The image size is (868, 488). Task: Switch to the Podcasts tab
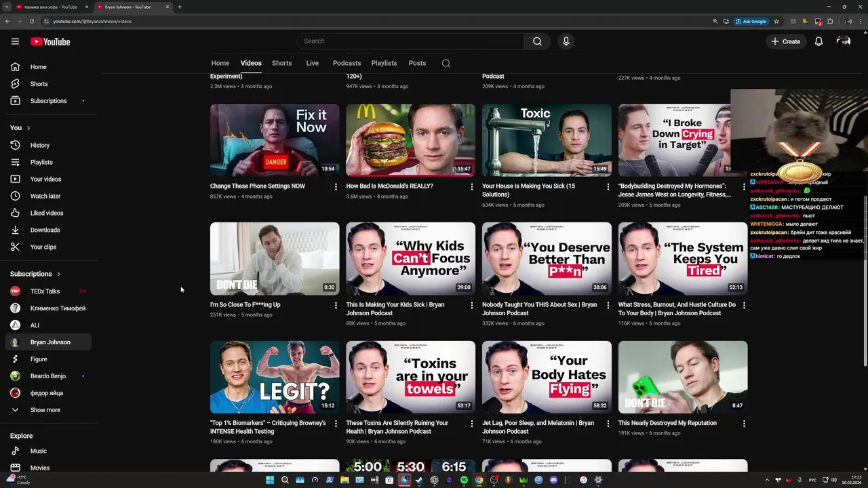[347, 63]
